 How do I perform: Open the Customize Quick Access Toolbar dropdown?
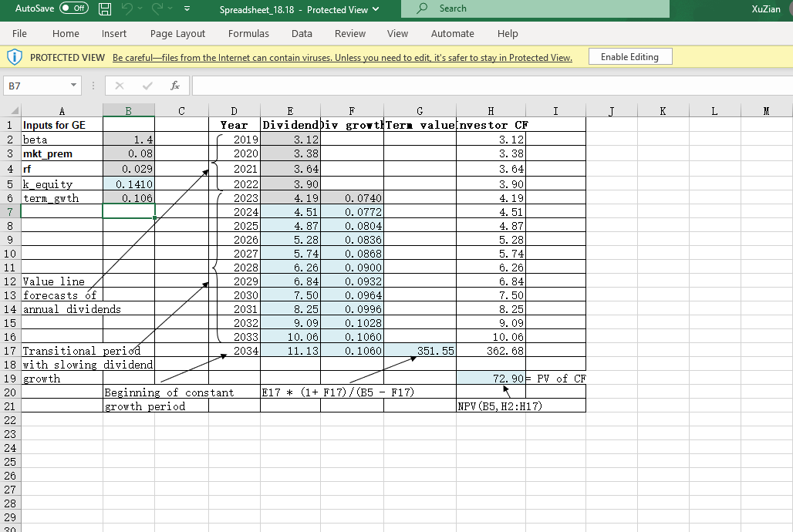pos(187,9)
